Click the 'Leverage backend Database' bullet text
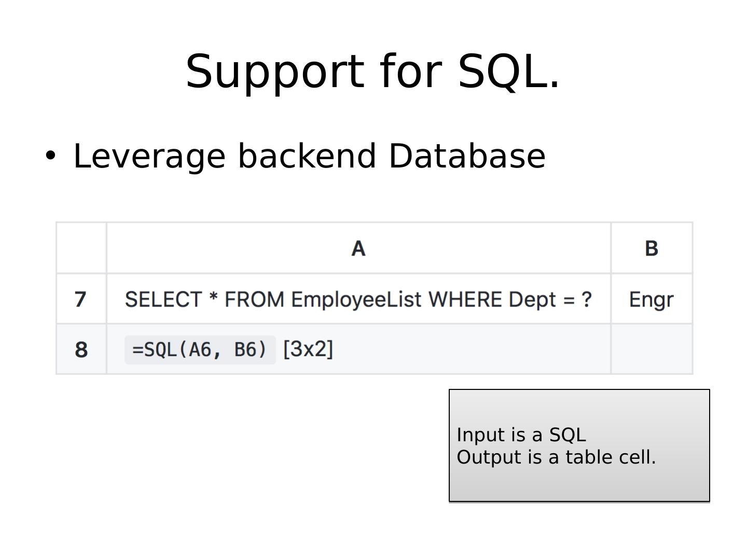 pos(309,156)
